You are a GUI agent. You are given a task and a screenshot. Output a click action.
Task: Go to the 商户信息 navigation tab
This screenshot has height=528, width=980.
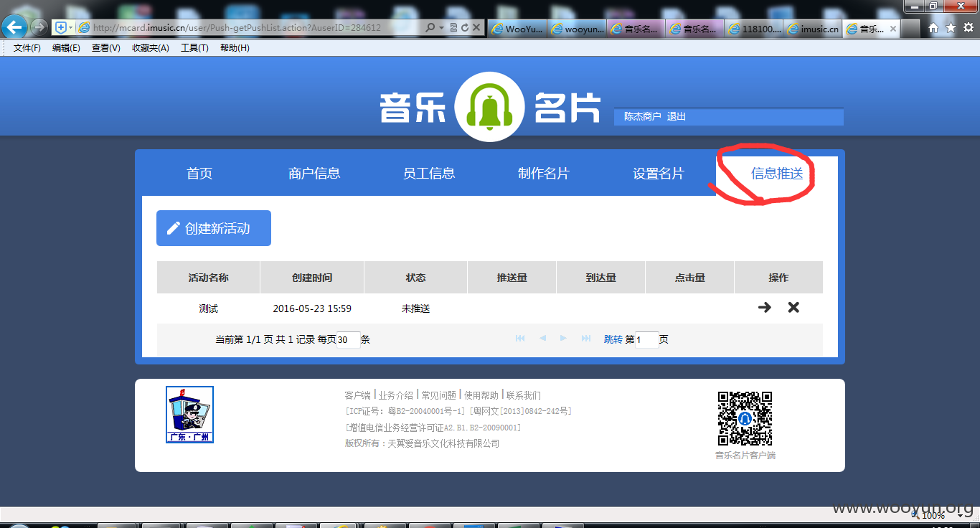click(x=314, y=174)
